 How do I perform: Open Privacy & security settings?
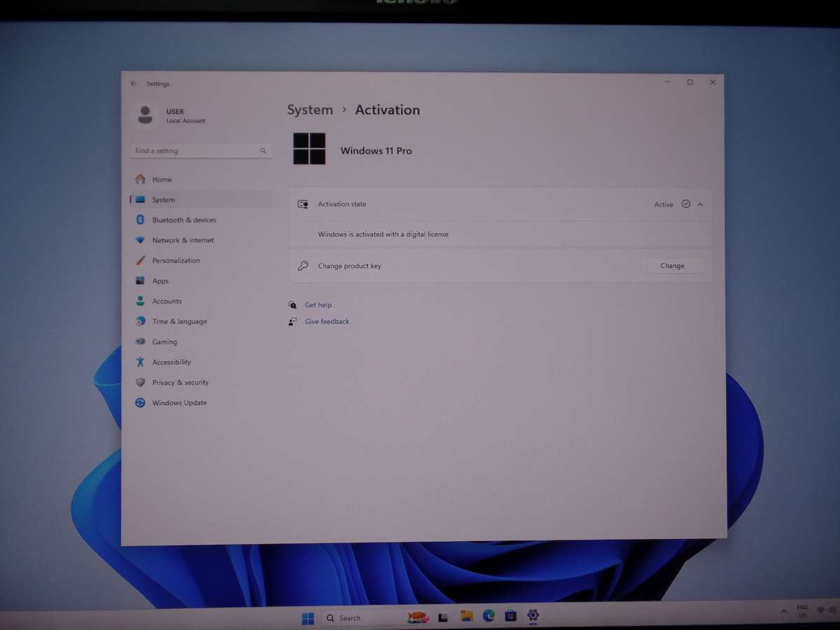tap(180, 382)
